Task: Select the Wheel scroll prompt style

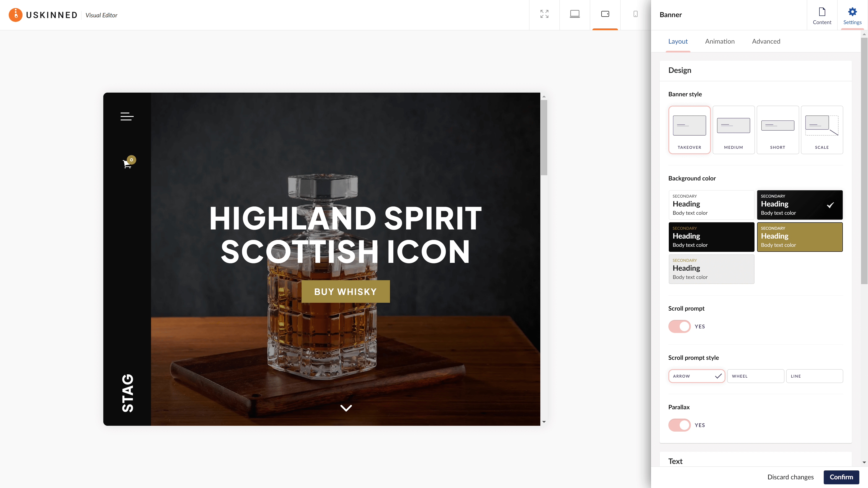Action: click(755, 376)
